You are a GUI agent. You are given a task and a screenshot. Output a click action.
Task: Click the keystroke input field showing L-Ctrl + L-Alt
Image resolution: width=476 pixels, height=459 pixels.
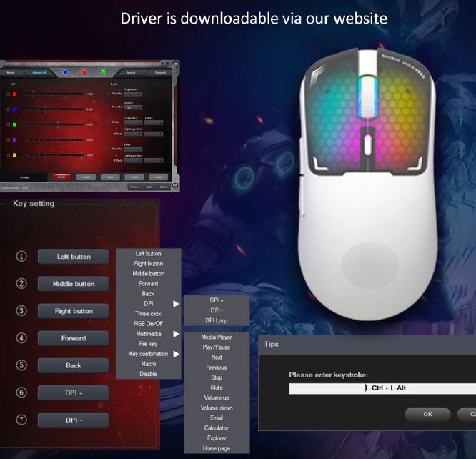tap(382, 388)
